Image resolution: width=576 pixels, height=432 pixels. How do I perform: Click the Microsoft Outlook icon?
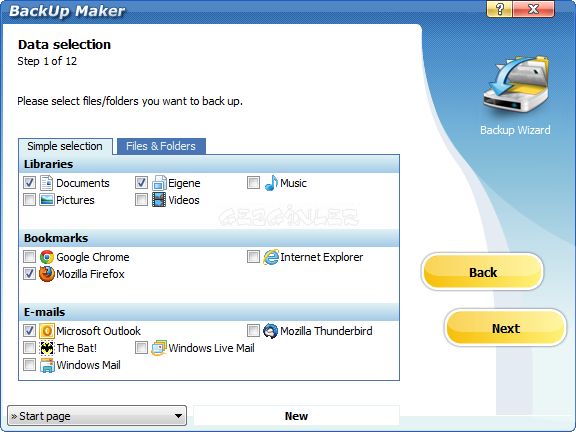pos(47,331)
